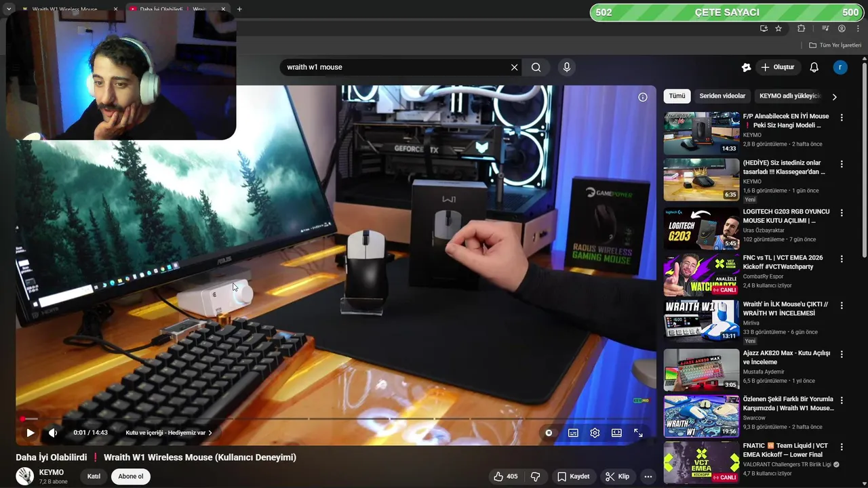Open options for '(HEDİYE) Siz istediniz' video

pyautogui.click(x=842, y=164)
